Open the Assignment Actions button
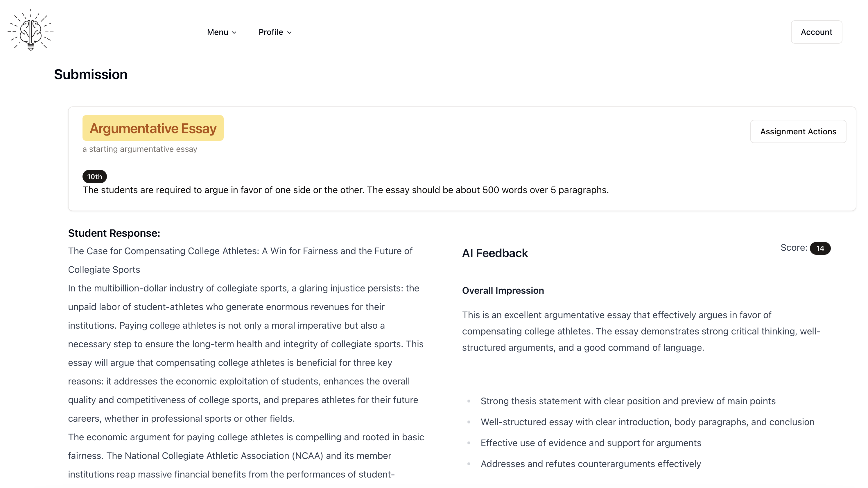 798,131
